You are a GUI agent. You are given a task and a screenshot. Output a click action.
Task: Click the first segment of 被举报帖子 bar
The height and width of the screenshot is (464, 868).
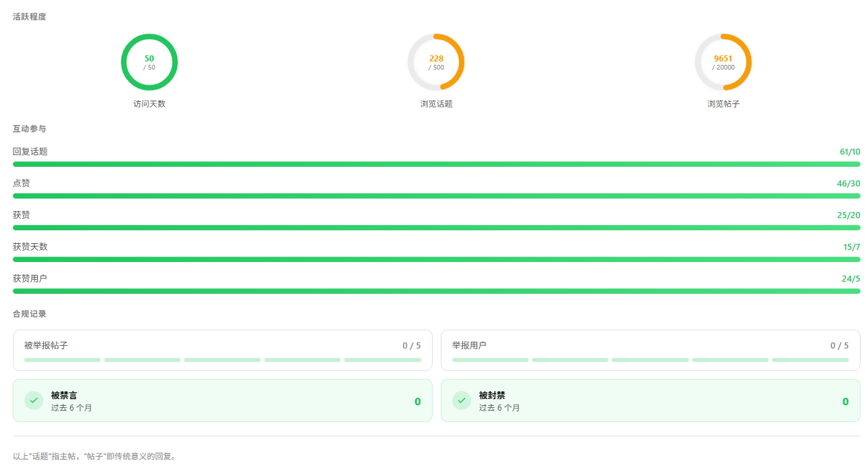(62, 360)
